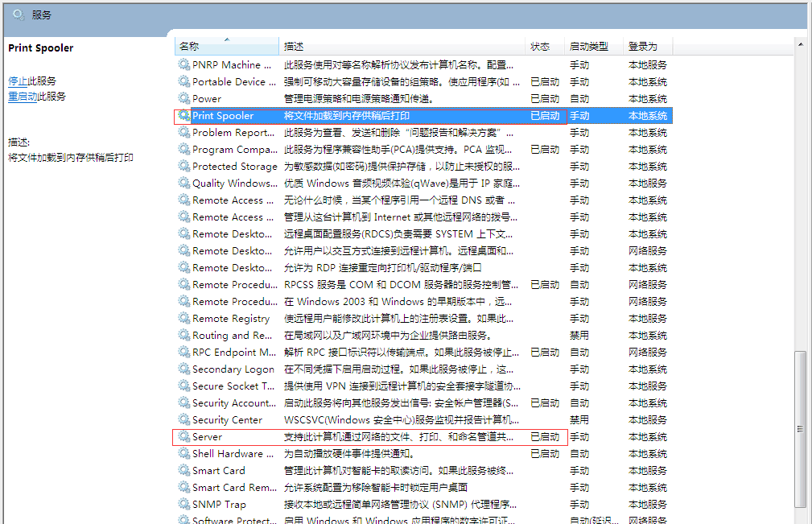Click Smart Card Rem... service name
This screenshot has height=524, width=812.
click(235, 488)
